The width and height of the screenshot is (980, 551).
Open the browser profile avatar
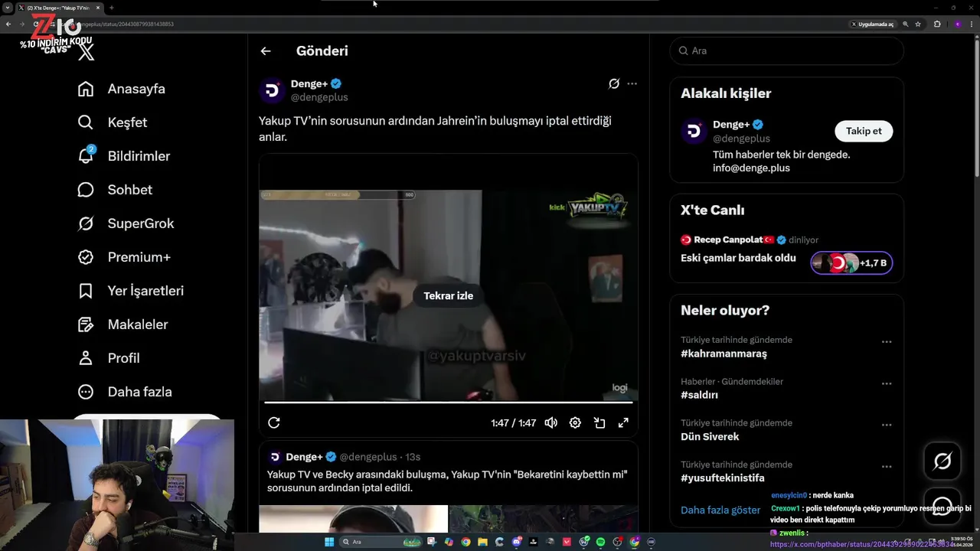tap(957, 24)
